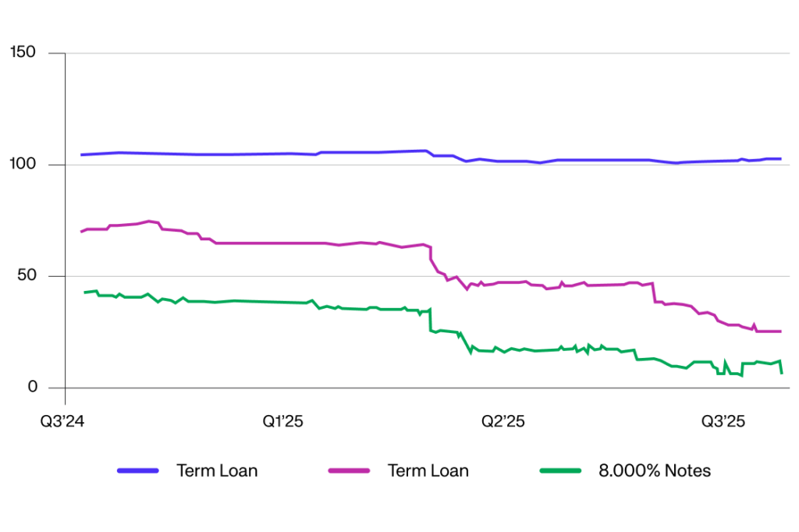Viewport: 799px width, 532px height.
Task: Select the Q1'25 x-axis label
Action: coord(282,422)
